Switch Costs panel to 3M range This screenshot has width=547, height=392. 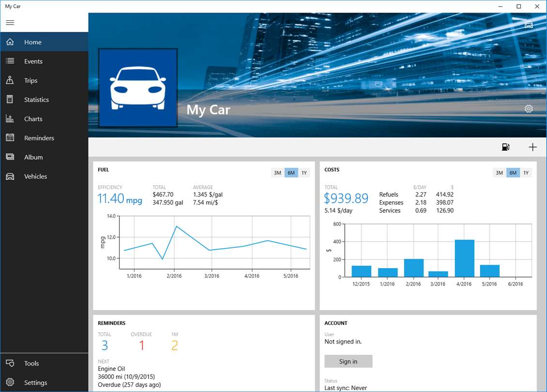pos(500,173)
